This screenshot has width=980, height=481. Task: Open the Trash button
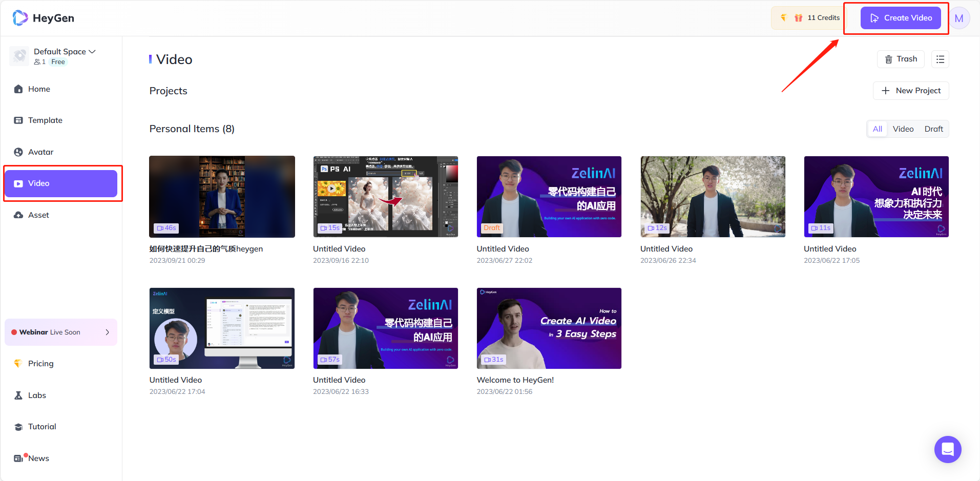[x=901, y=59]
